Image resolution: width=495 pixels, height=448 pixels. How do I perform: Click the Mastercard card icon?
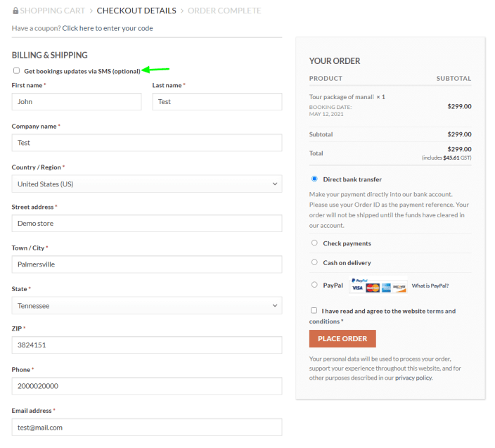tap(373, 288)
